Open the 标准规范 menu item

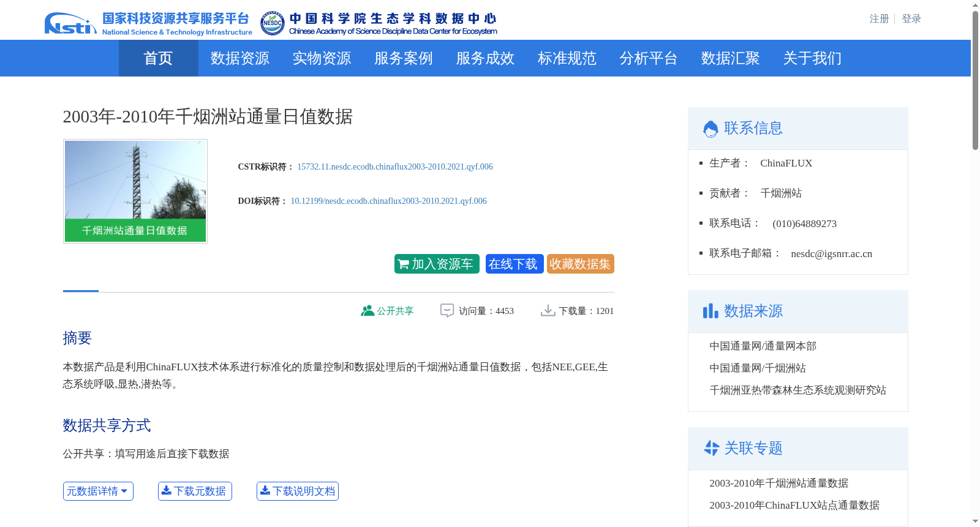pyautogui.click(x=567, y=58)
